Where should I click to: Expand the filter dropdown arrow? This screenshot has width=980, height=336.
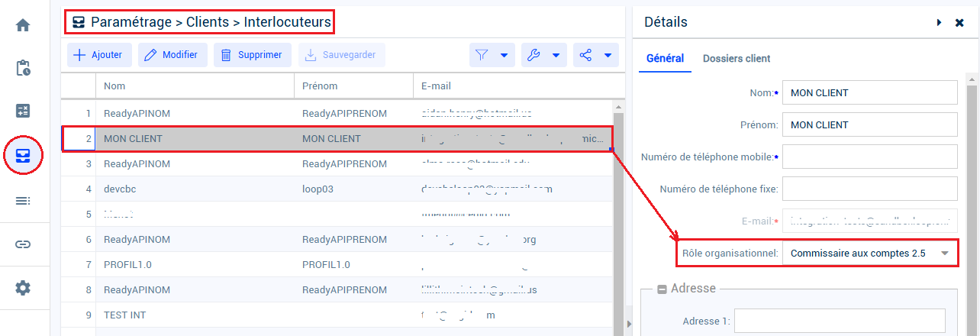(x=504, y=55)
